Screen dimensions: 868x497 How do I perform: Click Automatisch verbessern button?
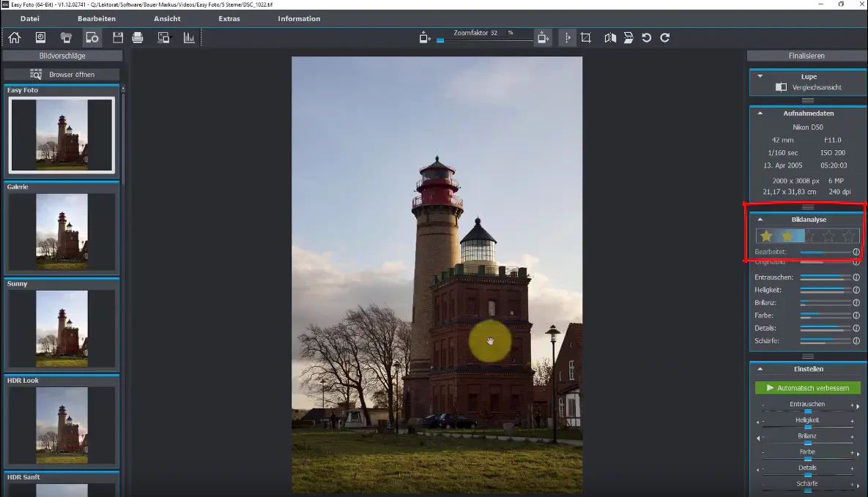click(808, 388)
